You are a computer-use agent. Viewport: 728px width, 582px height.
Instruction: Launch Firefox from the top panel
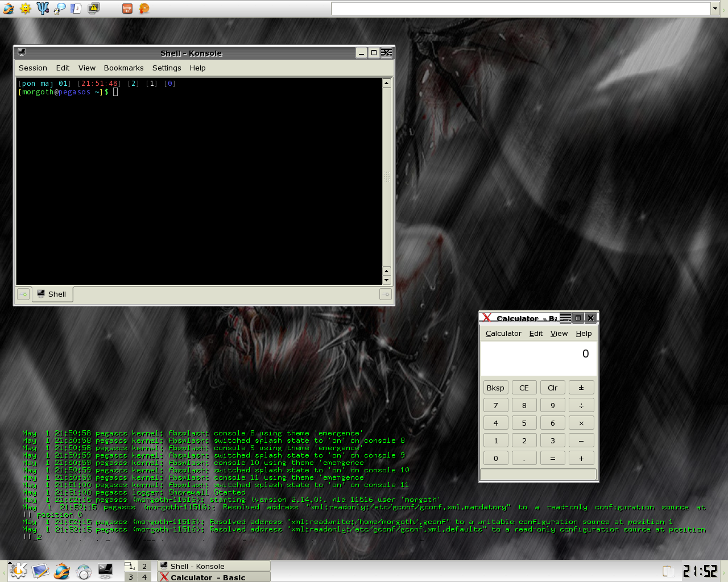tap(9, 9)
